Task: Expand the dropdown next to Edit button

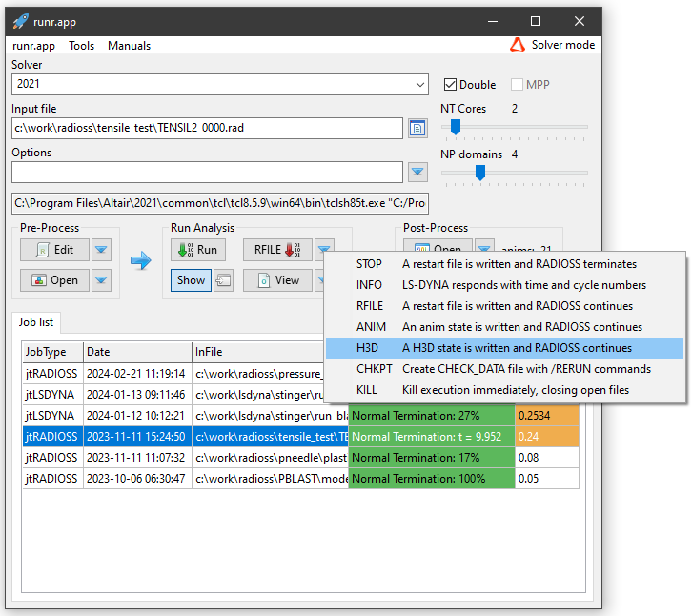Action: pos(101,250)
